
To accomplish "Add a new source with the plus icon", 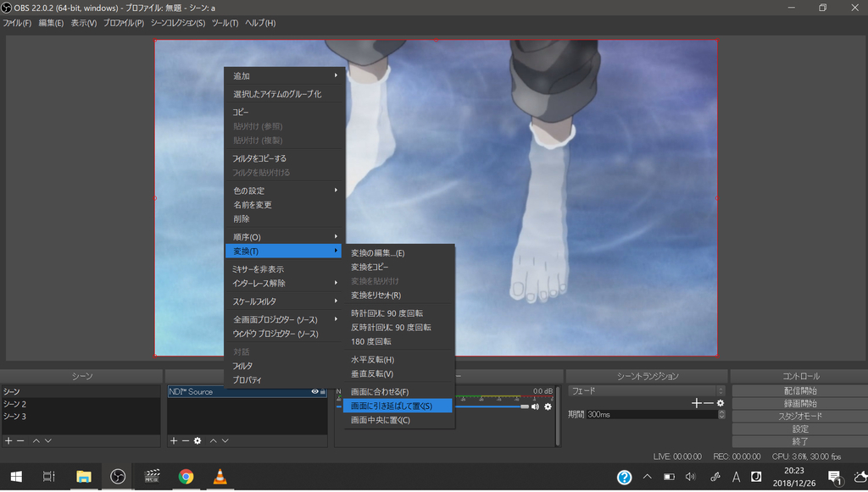I will [x=174, y=440].
